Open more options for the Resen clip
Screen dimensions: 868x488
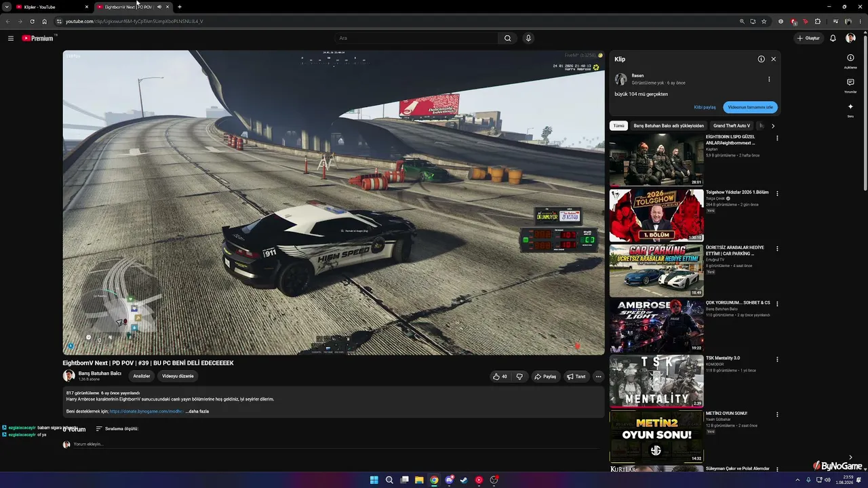(769, 79)
